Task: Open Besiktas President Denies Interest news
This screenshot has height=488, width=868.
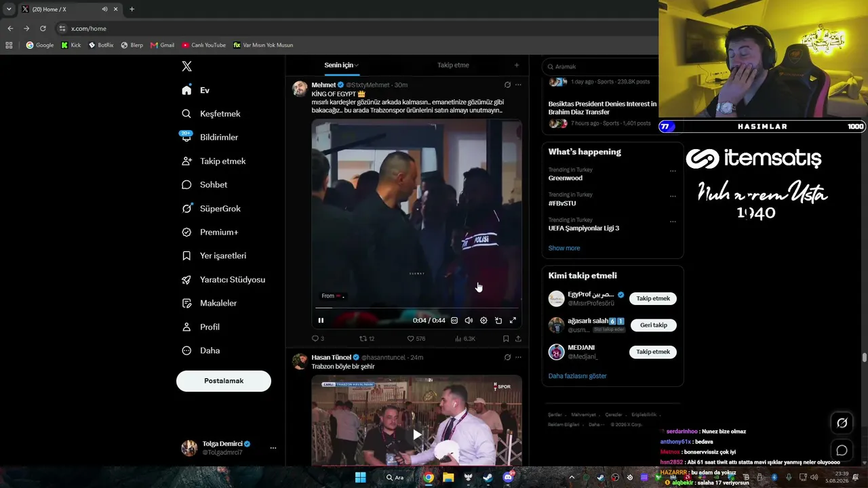Action: [x=603, y=108]
